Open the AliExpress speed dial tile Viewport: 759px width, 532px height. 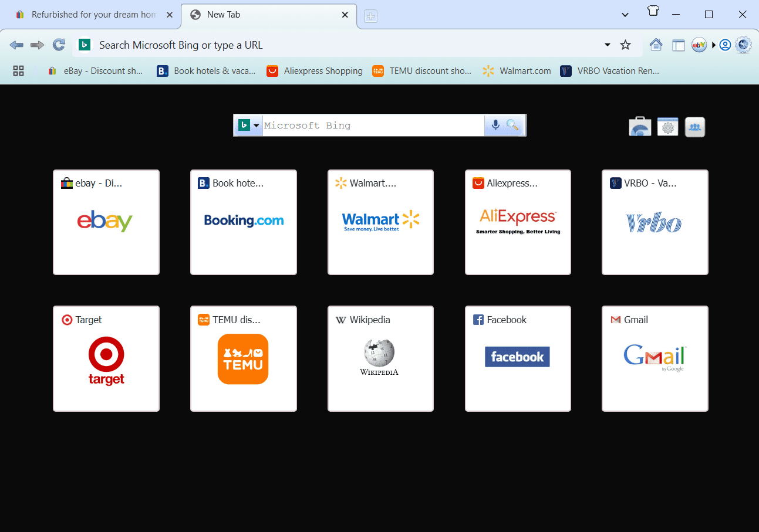click(518, 222)
